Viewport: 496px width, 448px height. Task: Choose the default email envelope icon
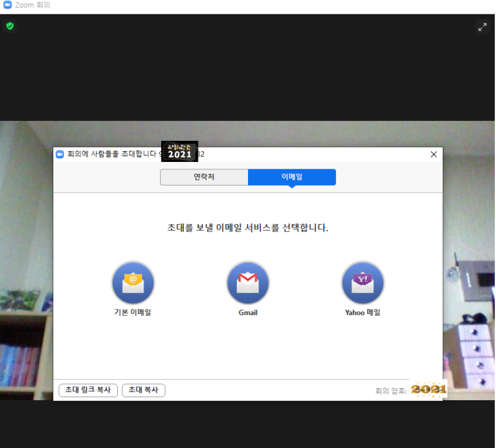point(133,282)
